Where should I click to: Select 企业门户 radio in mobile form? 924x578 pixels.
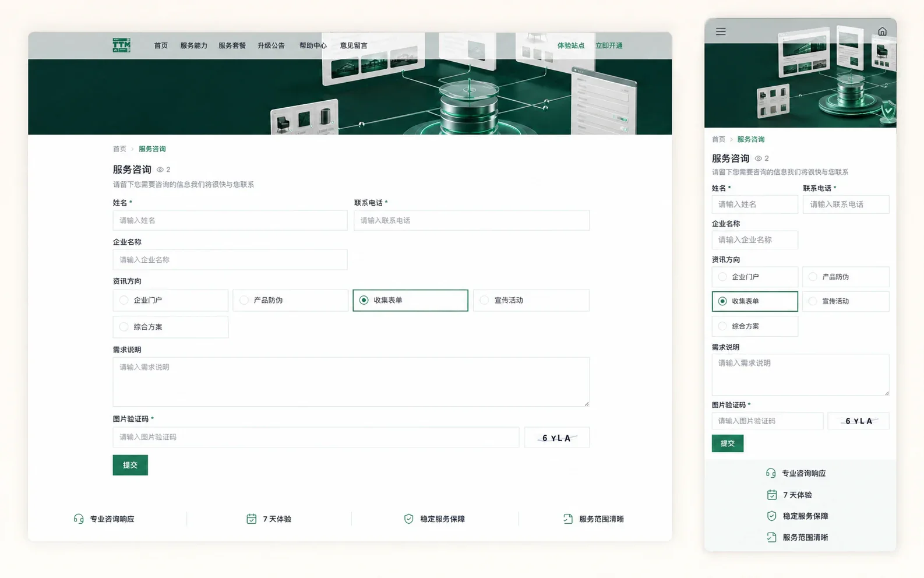[722, 277]
